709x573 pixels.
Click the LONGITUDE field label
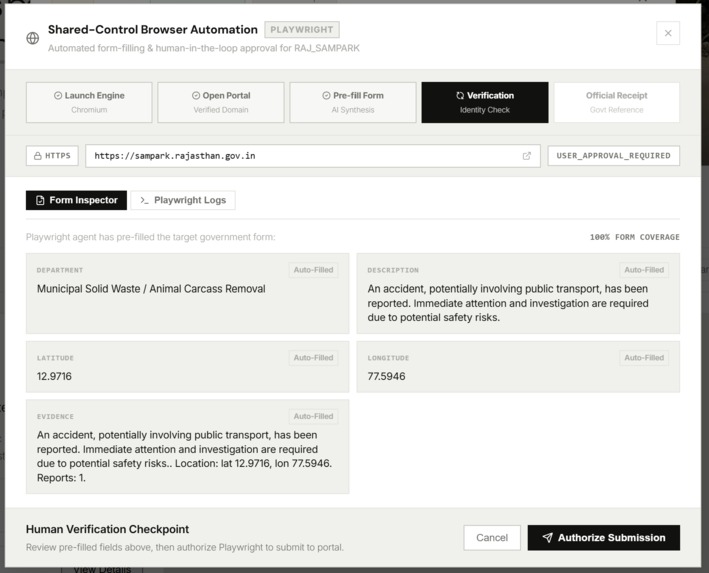point(388,358)
